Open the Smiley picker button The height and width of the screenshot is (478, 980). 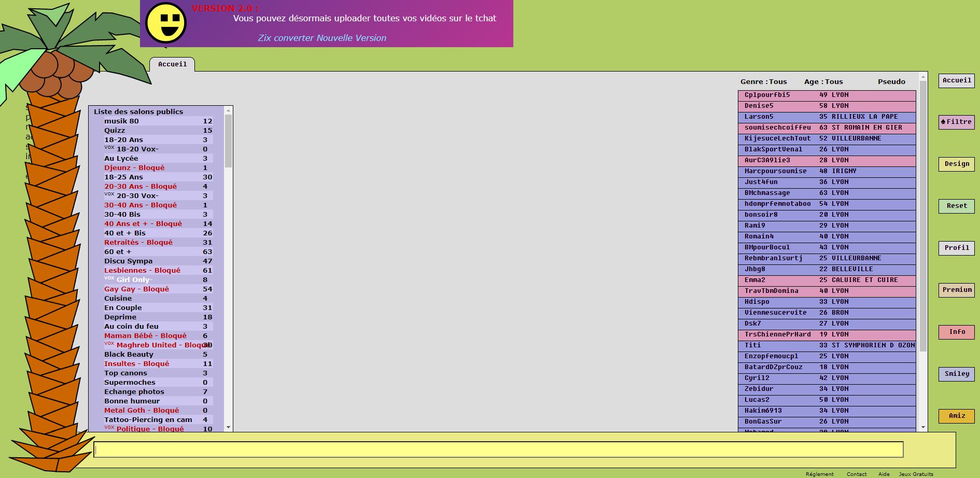tap(956, 374)
